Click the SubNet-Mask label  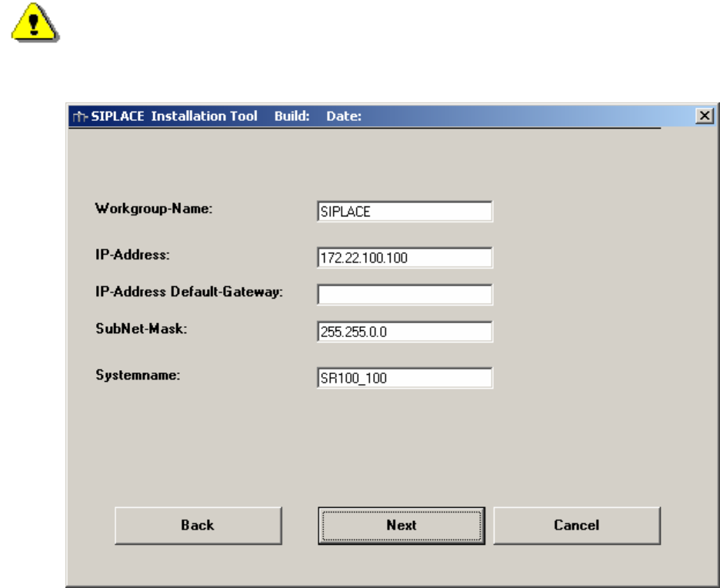(142, 329)
